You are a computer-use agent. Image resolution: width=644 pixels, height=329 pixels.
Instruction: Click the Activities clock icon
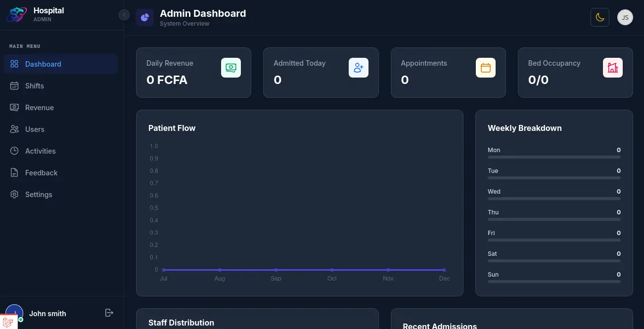pos(14,151)
